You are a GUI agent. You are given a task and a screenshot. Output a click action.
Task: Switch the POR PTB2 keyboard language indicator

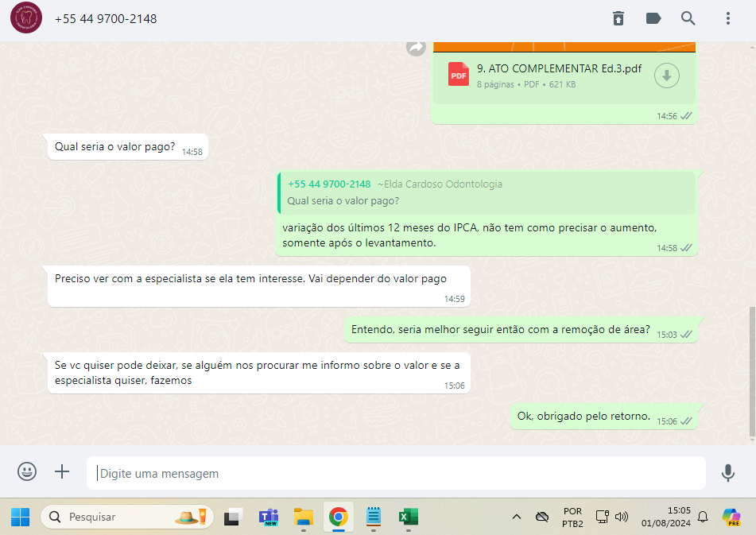point(572,517)
